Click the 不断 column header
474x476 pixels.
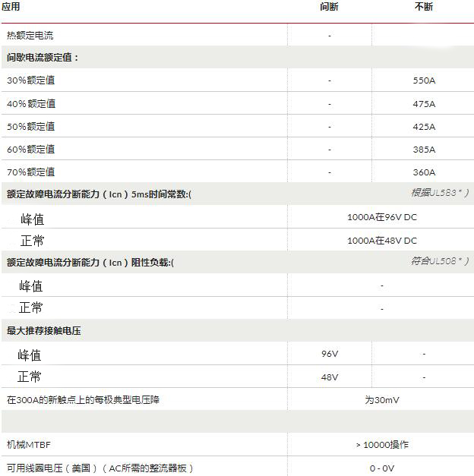423,7
